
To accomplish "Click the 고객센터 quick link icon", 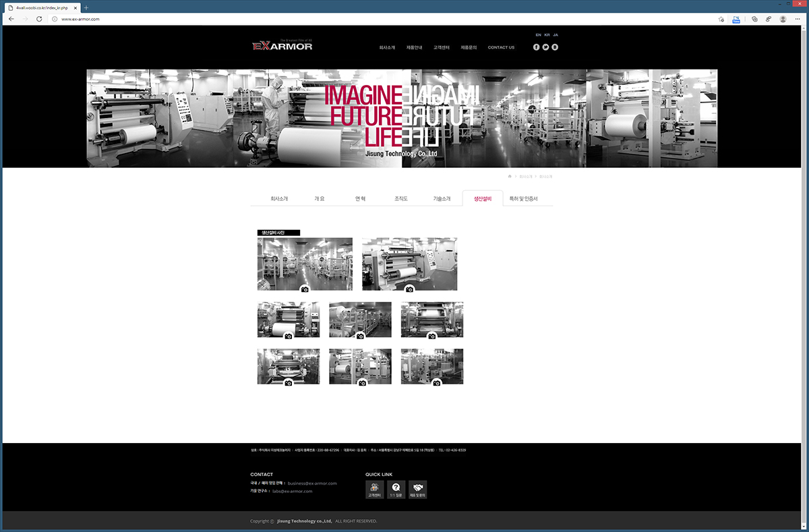I will (374, 490).
